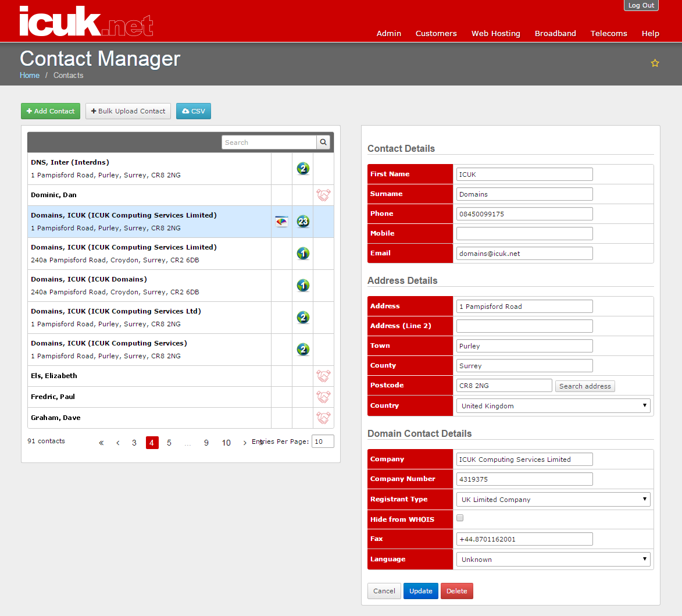Open the Language dropdown
Viewport: 682px width, 616px height.
point(553,559)
